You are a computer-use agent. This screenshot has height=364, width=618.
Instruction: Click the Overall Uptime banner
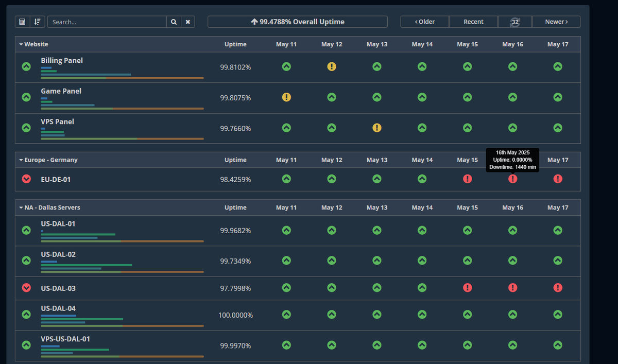(x=298, y=22)
